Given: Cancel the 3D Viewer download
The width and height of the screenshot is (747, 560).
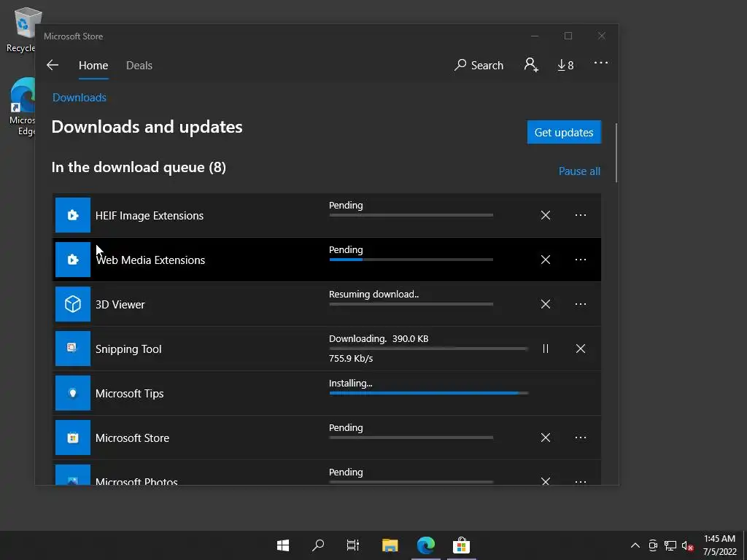Looking at the screenshot, I should point(546,304).
